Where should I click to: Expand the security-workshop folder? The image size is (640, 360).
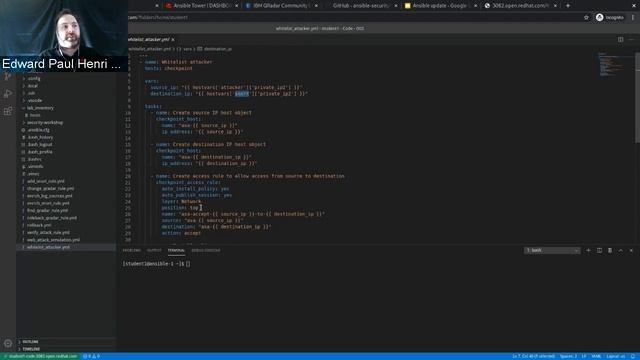45,122
